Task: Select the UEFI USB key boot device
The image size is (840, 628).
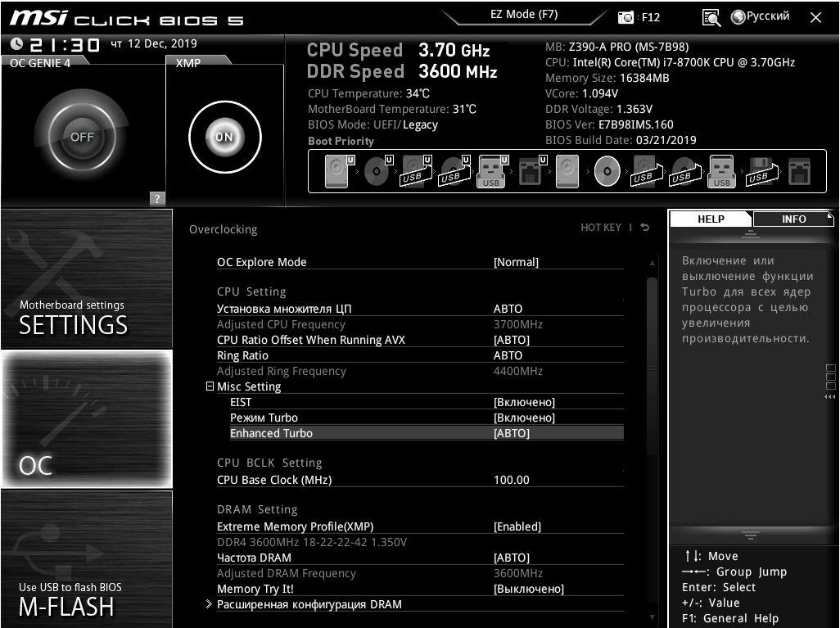Action: (491, 172)
